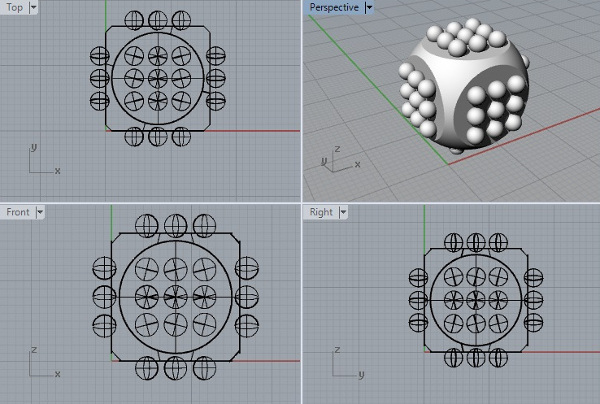Open the Top viewport dropdown arrow
The image size is (600, 404).
point(33,7)
